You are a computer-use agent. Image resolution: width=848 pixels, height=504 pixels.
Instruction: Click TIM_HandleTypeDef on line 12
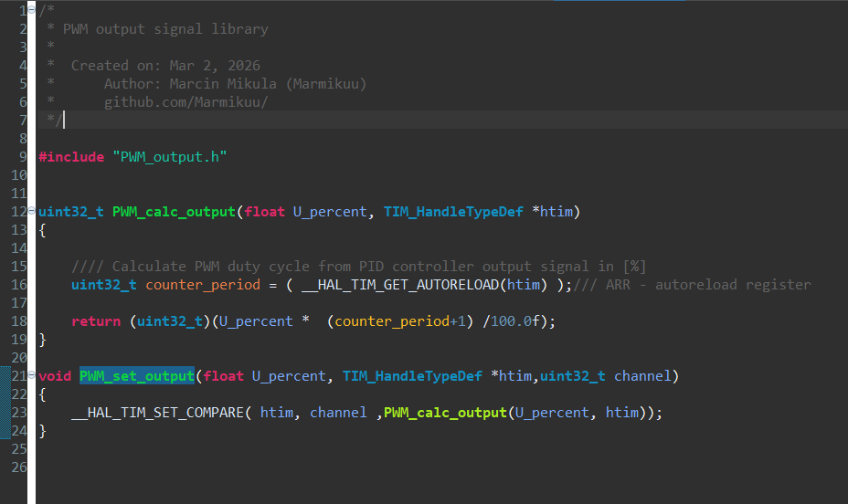click(x=453, y=212)
